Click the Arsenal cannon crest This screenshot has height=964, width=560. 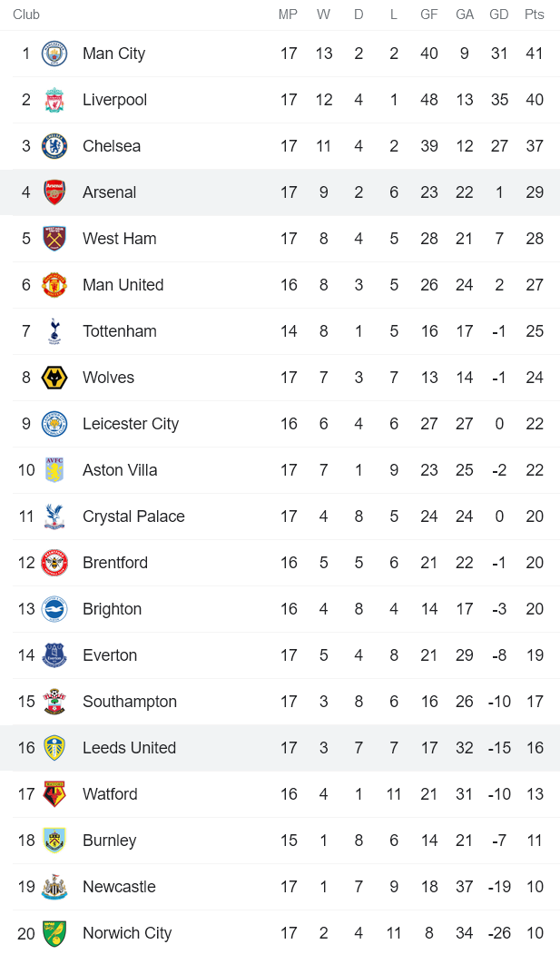54,192
